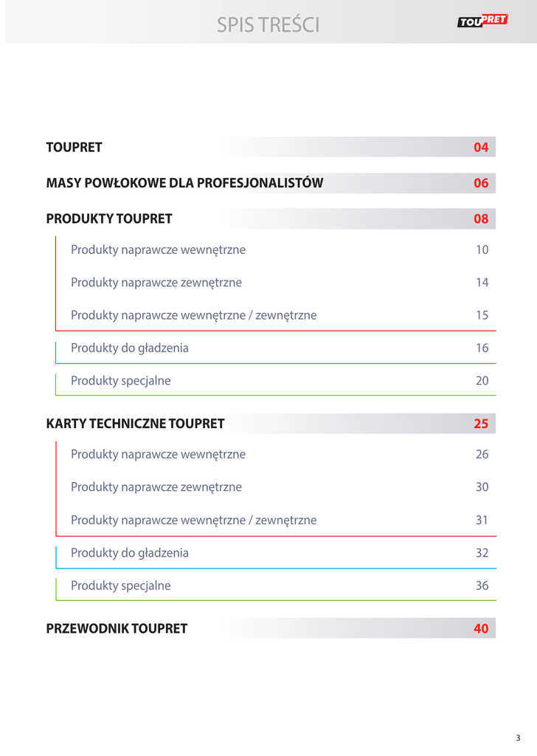This screenshot has height=756, width=537.
Task: Open MASY POWŁOKOWE DLA PROFESJONALISTÓW section
Action: point(184,183)
